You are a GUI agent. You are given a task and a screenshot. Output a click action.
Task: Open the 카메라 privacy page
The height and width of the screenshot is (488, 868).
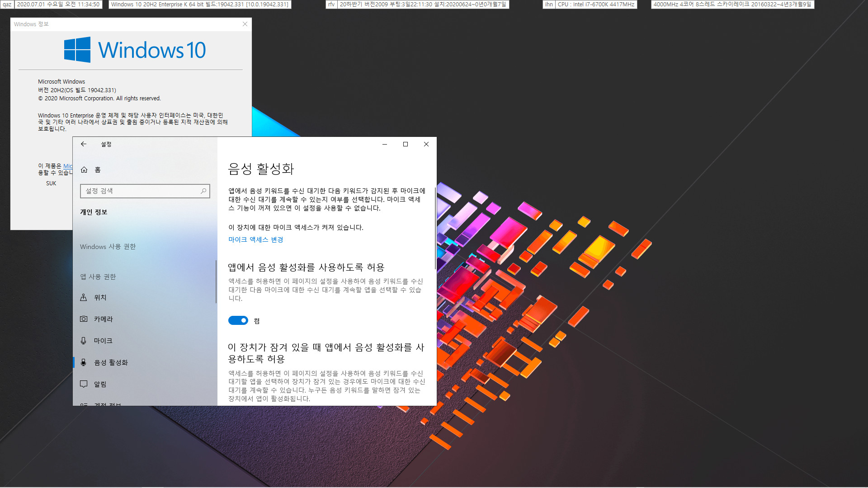[145, 319]
